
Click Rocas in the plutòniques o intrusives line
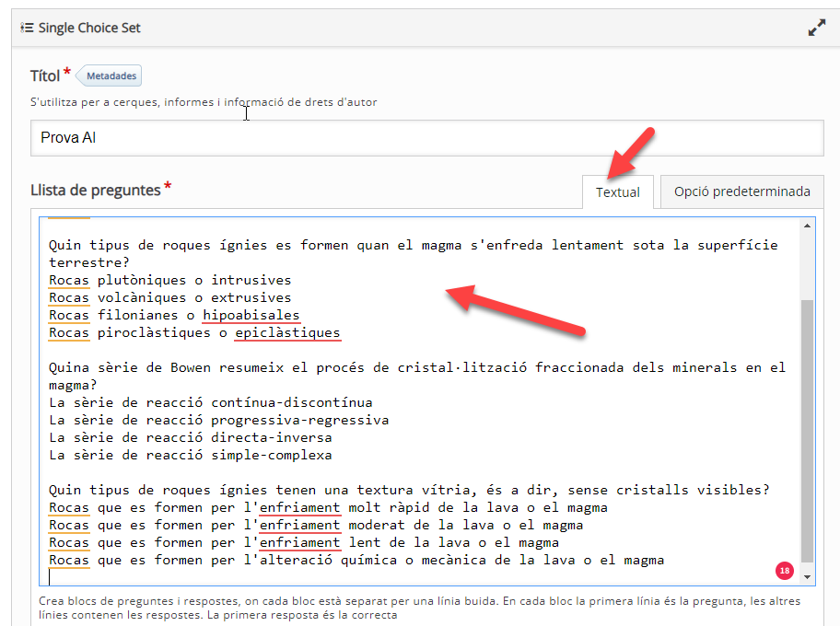(x=69, y=281)
